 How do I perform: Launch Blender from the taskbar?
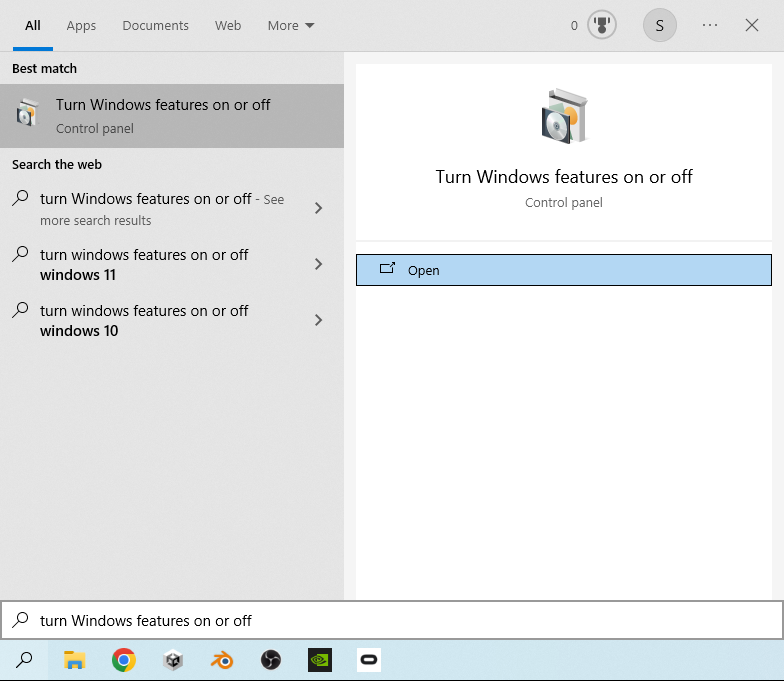click(222, 660)
